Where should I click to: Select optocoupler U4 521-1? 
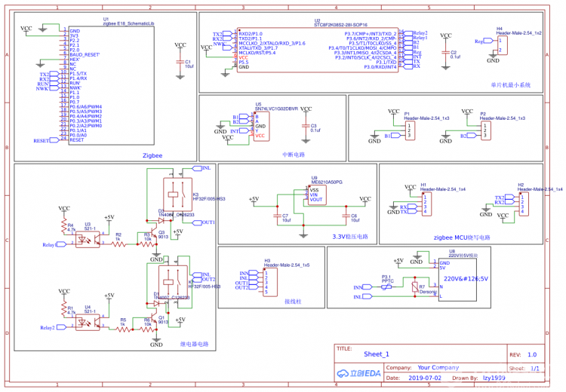click(x=88, y=323)
